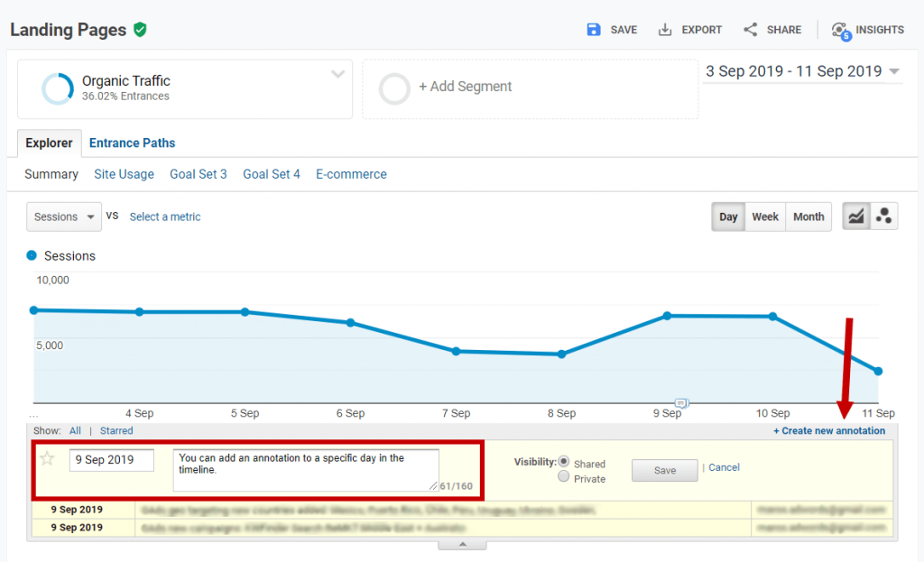Star the new annotation
Screen dimensions: 924x562
pos(47,458)
